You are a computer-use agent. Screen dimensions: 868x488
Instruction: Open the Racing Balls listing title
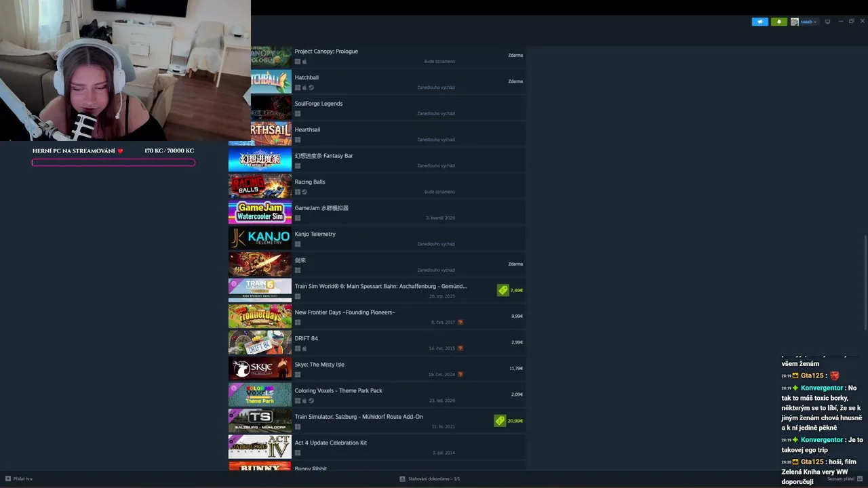click(310, 182)
